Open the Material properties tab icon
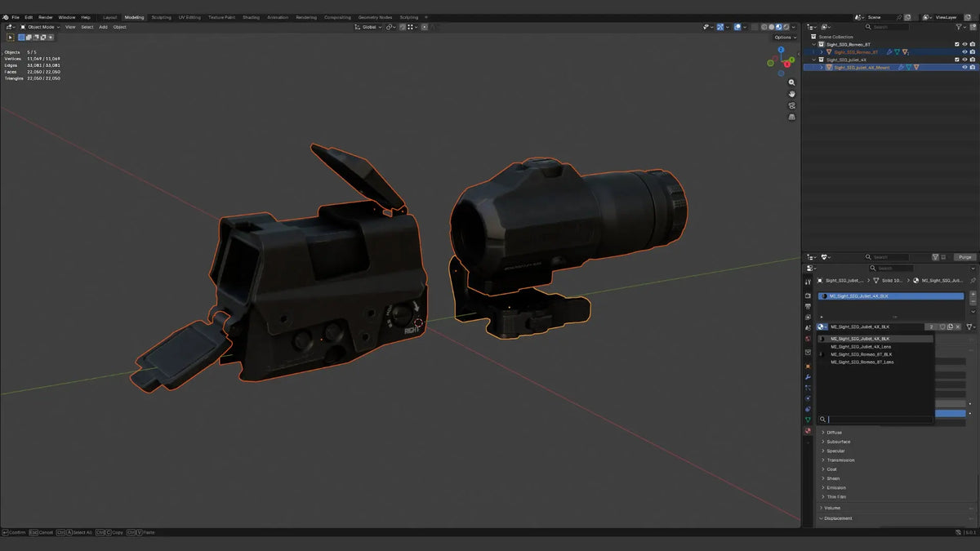The width and height of the screenshot is (980, 551). pyautogui.click(x=808, y=430)
